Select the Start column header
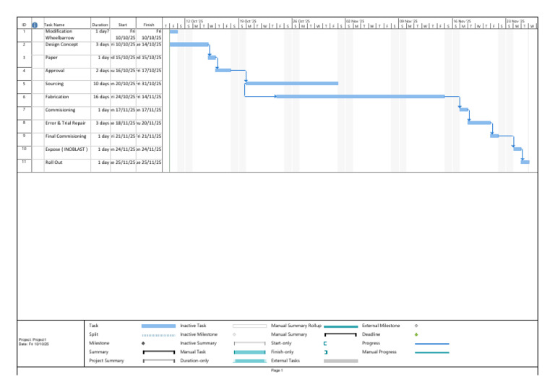555x392 pixels. tap(123, 25)
